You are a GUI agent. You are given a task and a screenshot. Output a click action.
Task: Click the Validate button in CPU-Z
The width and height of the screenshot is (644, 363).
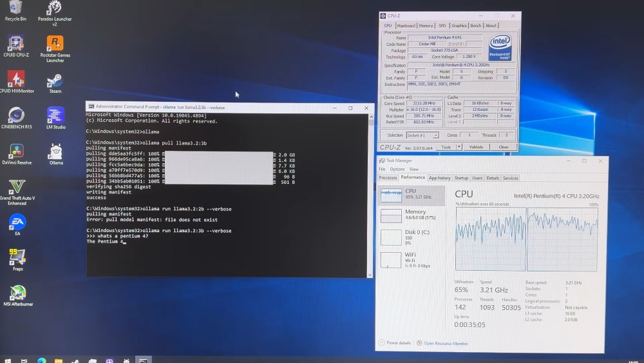click(x=476, y=147)
